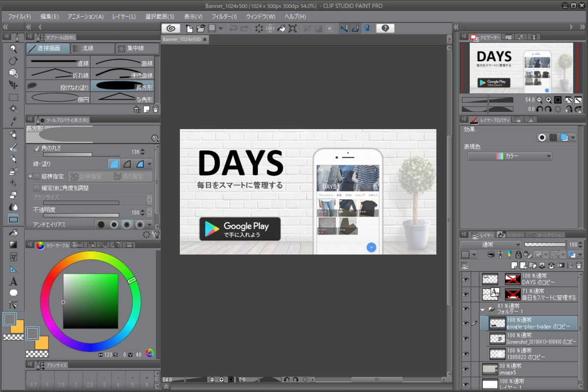Hide the 毎日をスマートに管理する layer
This screenshot has height=392, width=588.
point(465,294)
